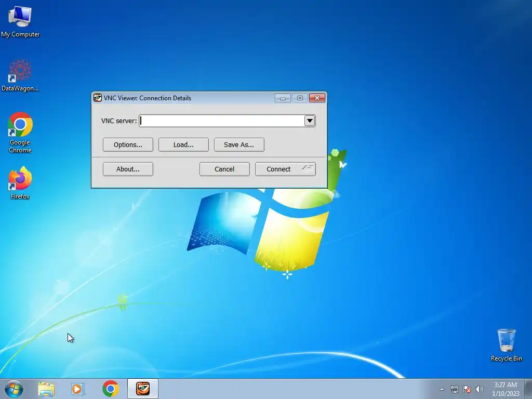The height and width of the screenshot is (399, 532).
Task: Open the Options... dialog
Action: coord(128,145)
